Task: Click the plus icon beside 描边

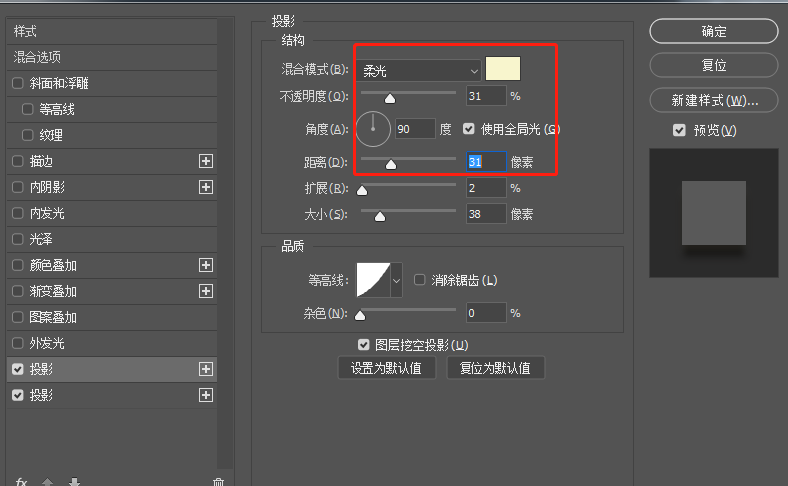Action: click(x=206, y=161)
